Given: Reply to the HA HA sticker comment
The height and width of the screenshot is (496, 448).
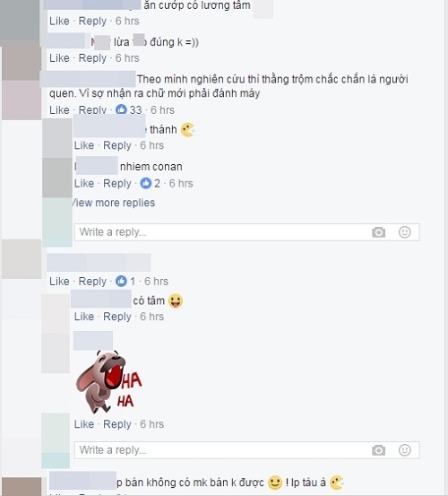Looking at the screenshot, I should [x=117, y=424].
